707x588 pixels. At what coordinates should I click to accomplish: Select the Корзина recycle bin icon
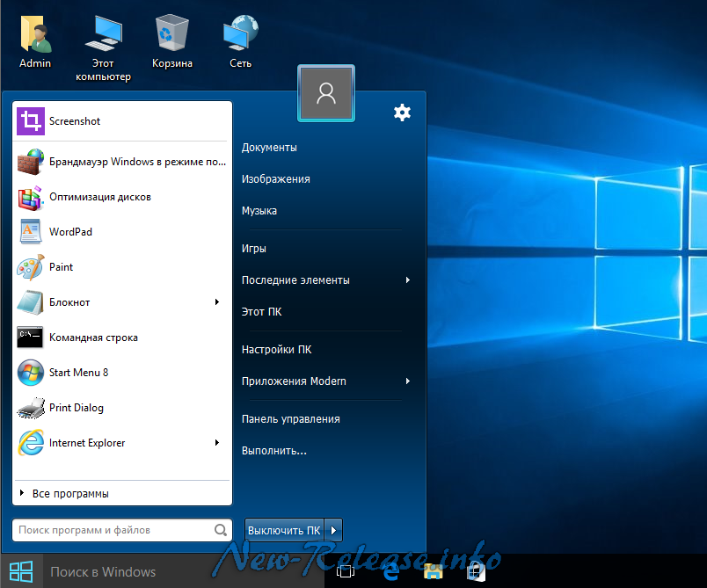[x=171, y=33]
